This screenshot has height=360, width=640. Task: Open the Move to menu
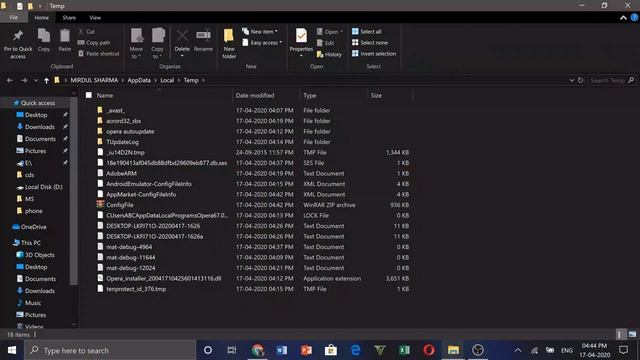[136, 43]
